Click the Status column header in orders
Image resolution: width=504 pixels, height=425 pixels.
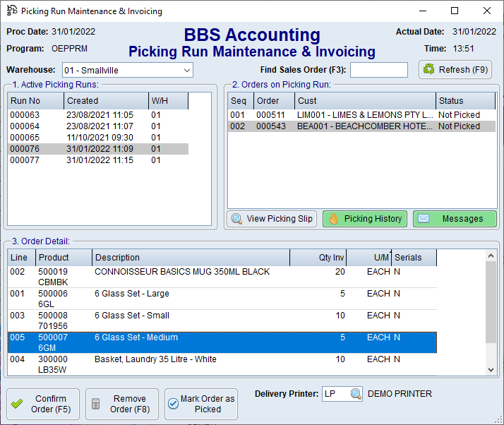(464, 101)
